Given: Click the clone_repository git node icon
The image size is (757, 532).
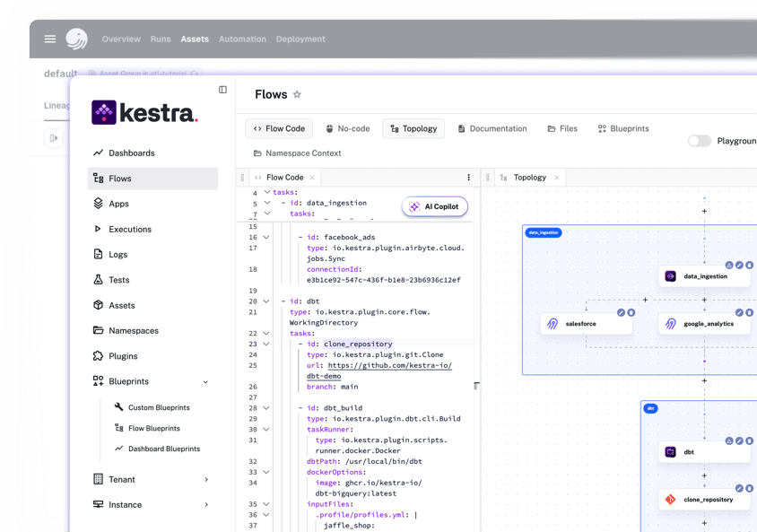Looking at the screenshot, I should tap(670, 500).
